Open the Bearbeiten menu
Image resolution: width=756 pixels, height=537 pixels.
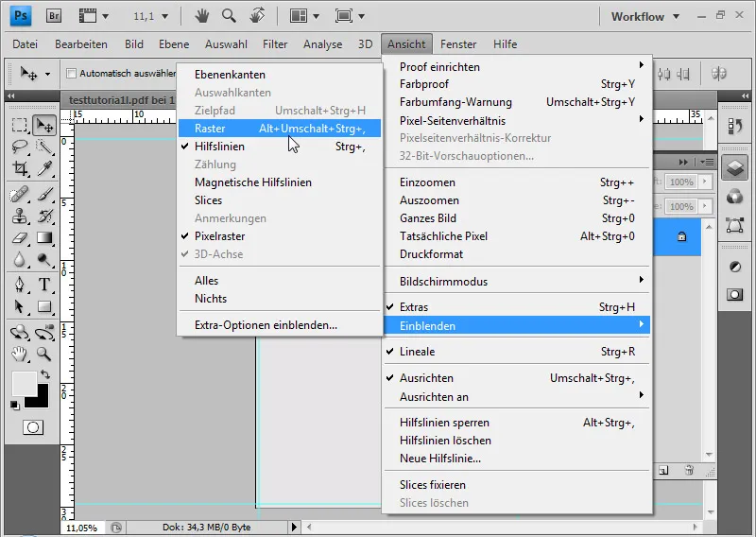81,43
